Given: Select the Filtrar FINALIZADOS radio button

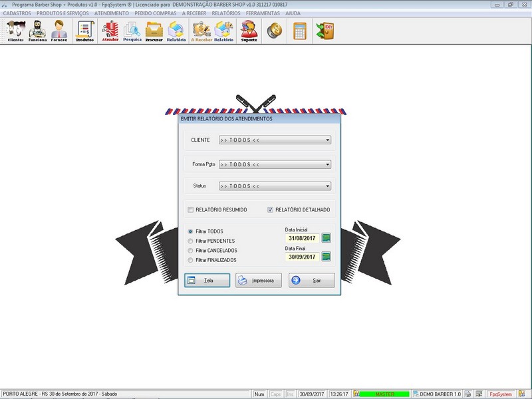Looking at the screenshot, I should coord(190,260).
